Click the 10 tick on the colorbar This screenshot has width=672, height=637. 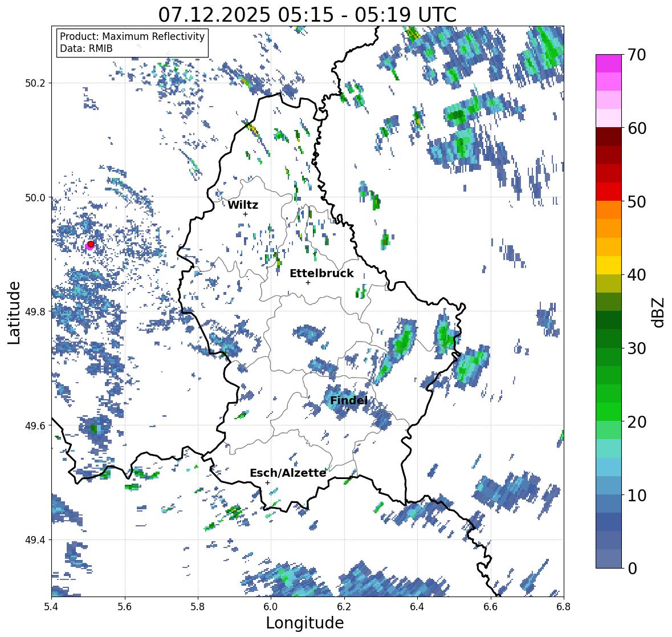[x=637, y=494]
